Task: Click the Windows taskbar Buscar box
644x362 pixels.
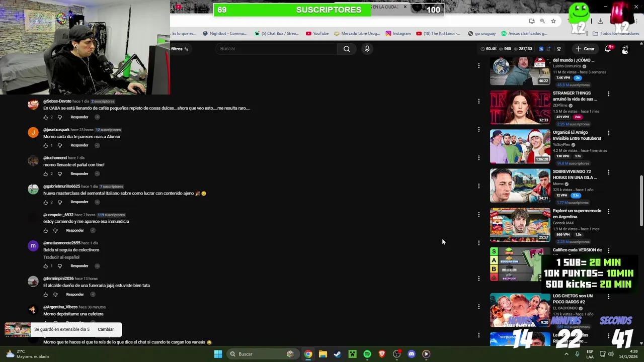Action: click(262, 354)
